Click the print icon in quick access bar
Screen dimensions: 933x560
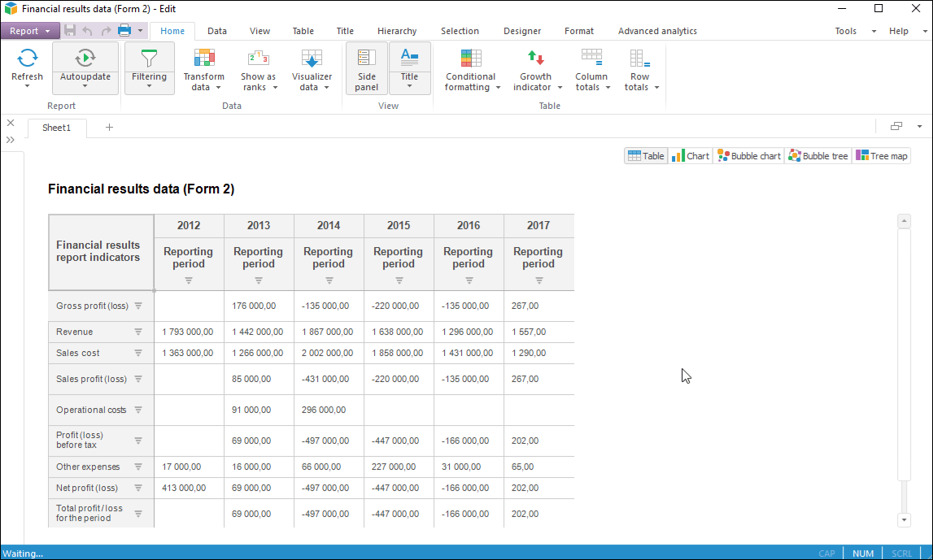click(x=124, y=31)
